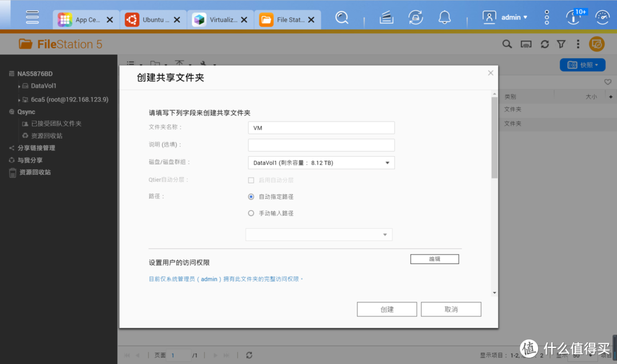Open background tasks icon in top bar
Screen dimensions: 617x364
(386, 17)
